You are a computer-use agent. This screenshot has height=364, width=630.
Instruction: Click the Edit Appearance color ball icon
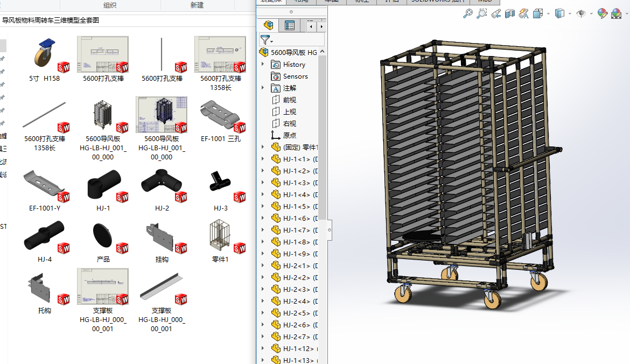pos(602,13)
